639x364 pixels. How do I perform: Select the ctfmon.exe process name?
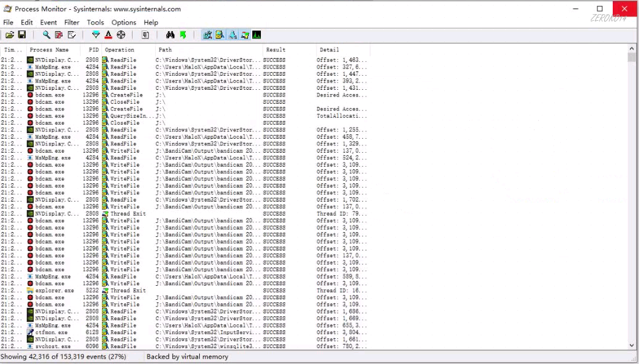tap(51, 332)
